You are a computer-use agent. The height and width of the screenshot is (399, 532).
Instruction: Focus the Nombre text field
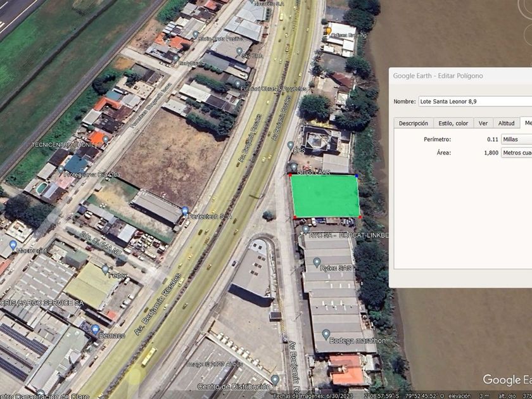point(475,101)
